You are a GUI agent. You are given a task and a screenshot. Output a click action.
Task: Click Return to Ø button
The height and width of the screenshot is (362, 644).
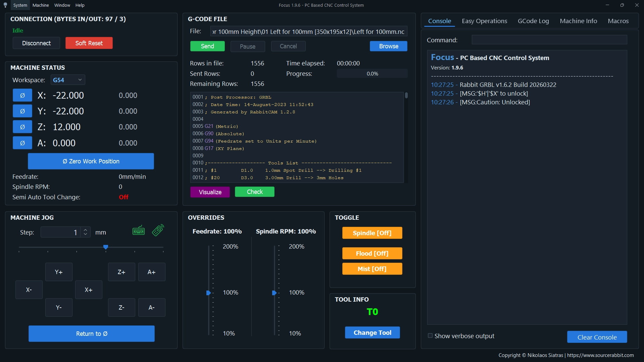click(x=92, y=334)
